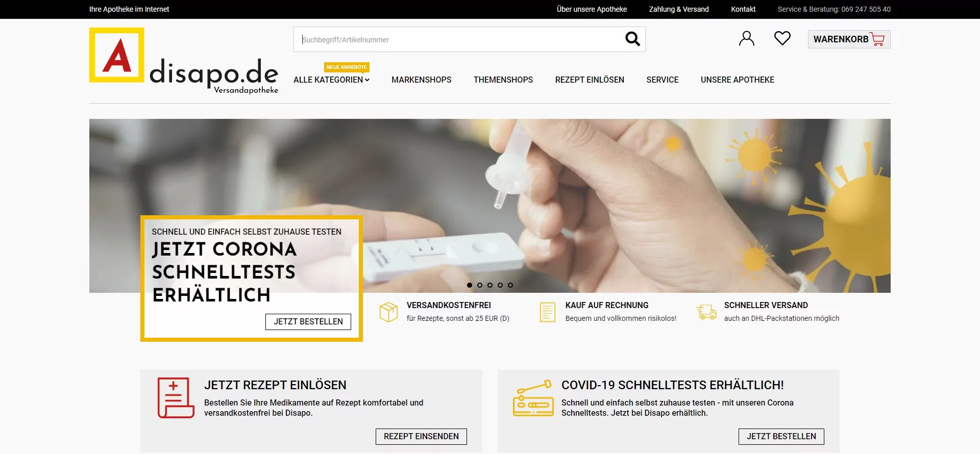Open the Service menu item

pos(663,80)
